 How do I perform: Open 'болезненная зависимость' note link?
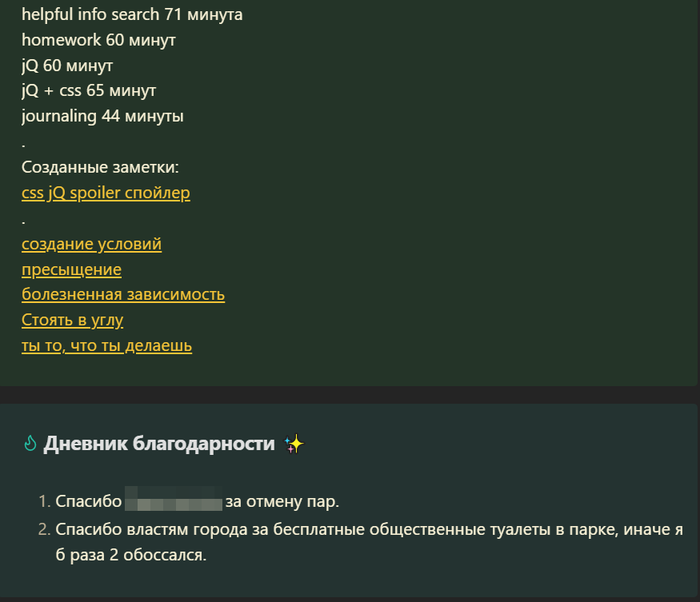[123, 294]
